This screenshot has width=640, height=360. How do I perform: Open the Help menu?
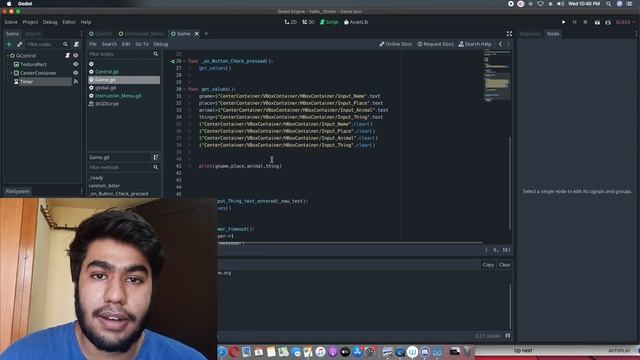pos(86,22)
